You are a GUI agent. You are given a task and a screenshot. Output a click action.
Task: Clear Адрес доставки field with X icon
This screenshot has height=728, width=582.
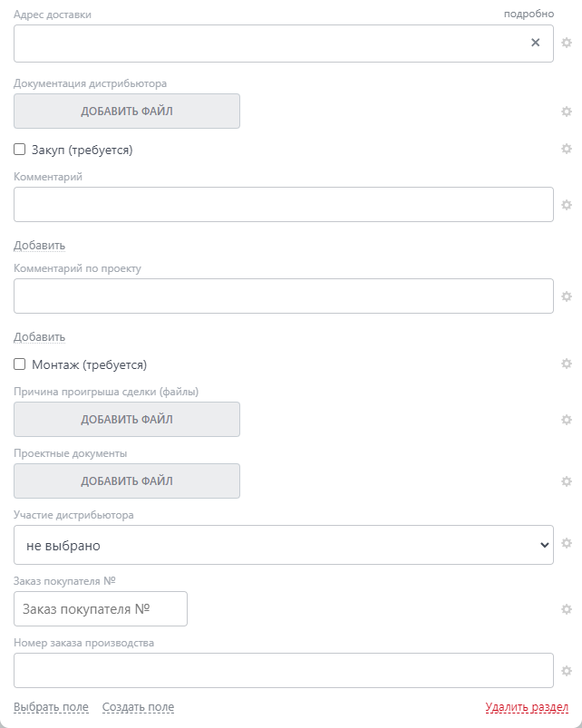click(535, 43)
